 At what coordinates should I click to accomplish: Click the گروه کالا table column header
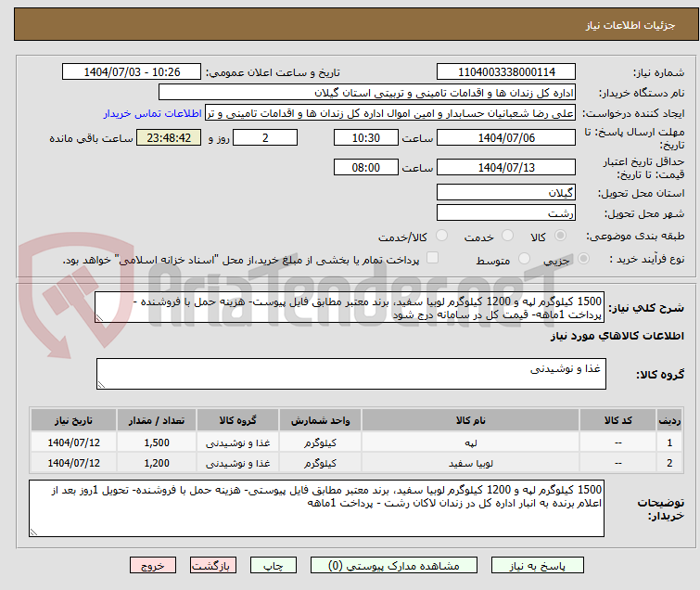[237, 420]
